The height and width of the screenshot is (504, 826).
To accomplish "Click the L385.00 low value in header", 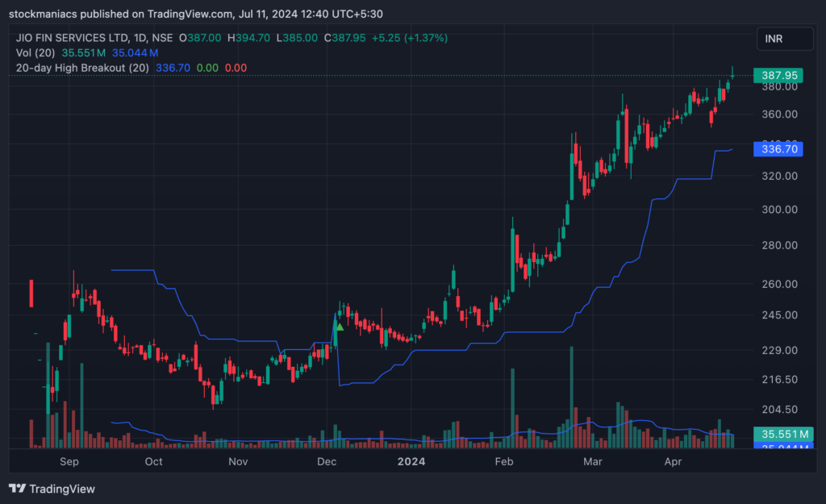I will click(297, 38).
